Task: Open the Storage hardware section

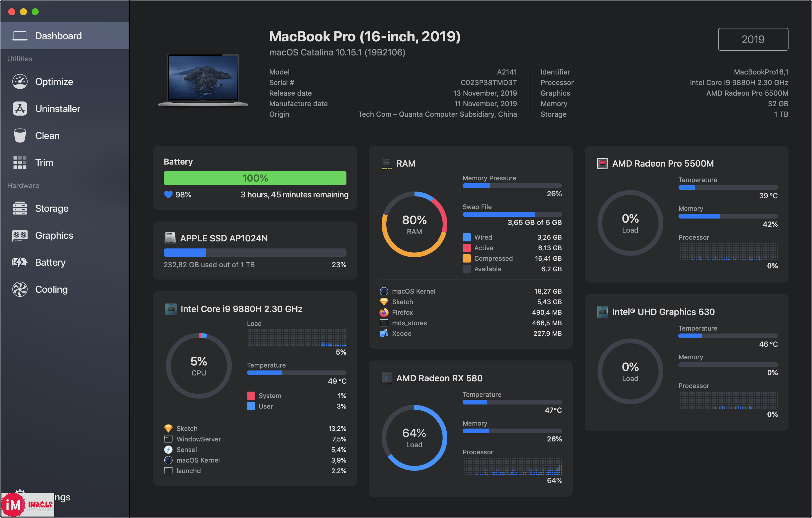Action: [65, 209]
